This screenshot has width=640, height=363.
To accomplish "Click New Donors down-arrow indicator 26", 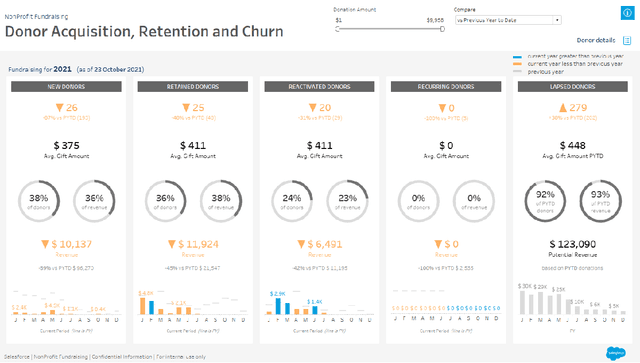I will 66,108.
